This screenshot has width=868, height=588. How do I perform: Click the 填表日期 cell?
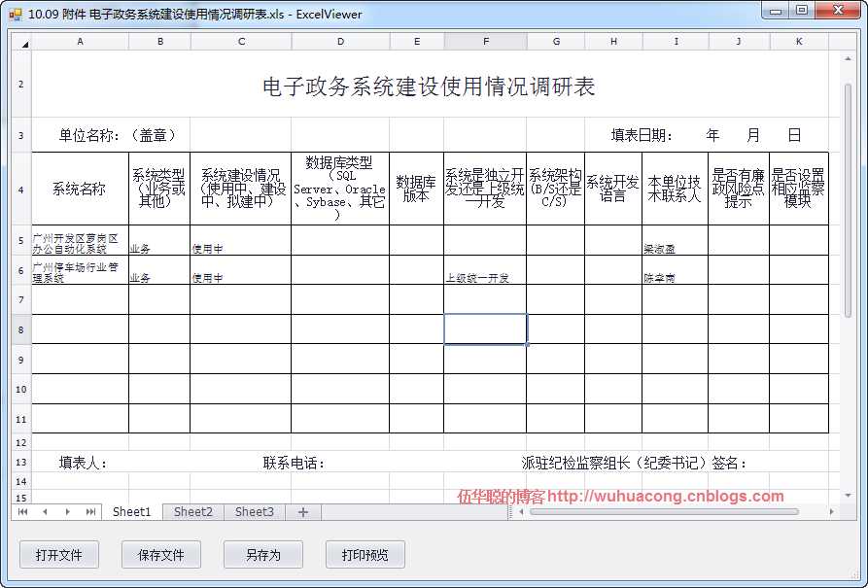(707, 135)
